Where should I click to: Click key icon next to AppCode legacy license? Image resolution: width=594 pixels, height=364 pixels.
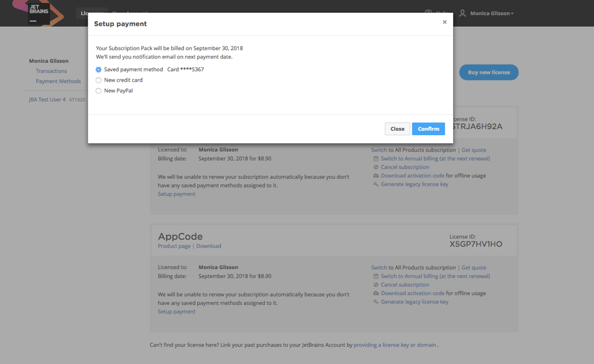tap(376, 302)
